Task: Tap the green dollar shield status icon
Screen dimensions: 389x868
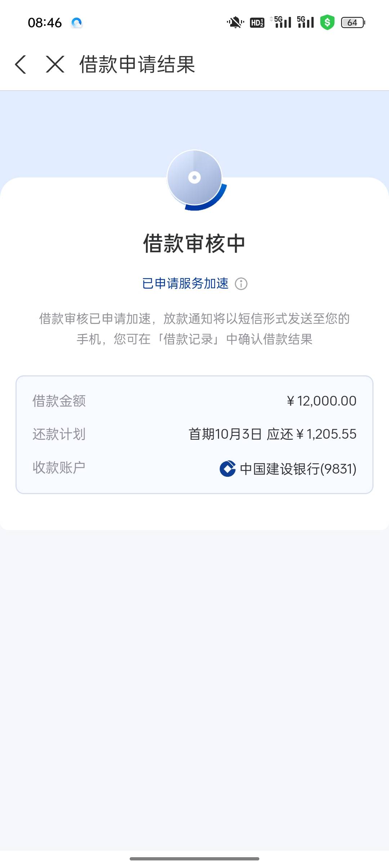Action: pos(327,23)
